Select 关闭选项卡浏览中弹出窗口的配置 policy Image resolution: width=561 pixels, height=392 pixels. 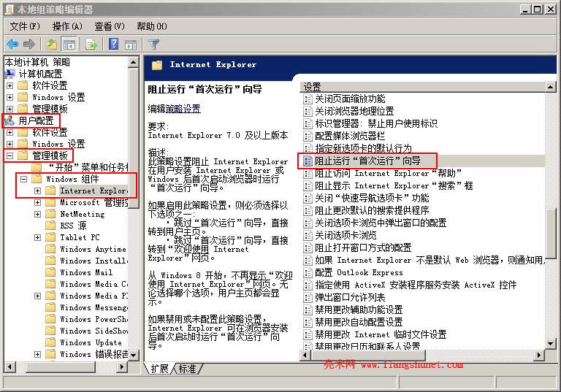tap(381, 223)
